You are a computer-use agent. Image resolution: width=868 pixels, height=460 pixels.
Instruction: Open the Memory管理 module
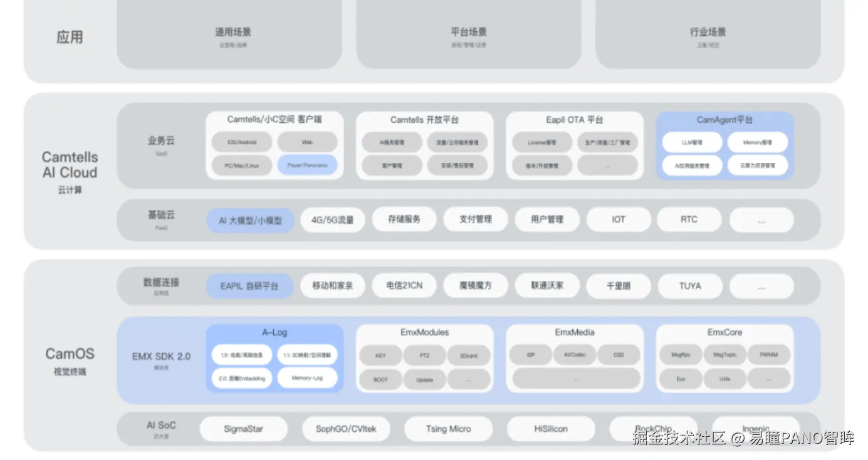pos(759,142)
